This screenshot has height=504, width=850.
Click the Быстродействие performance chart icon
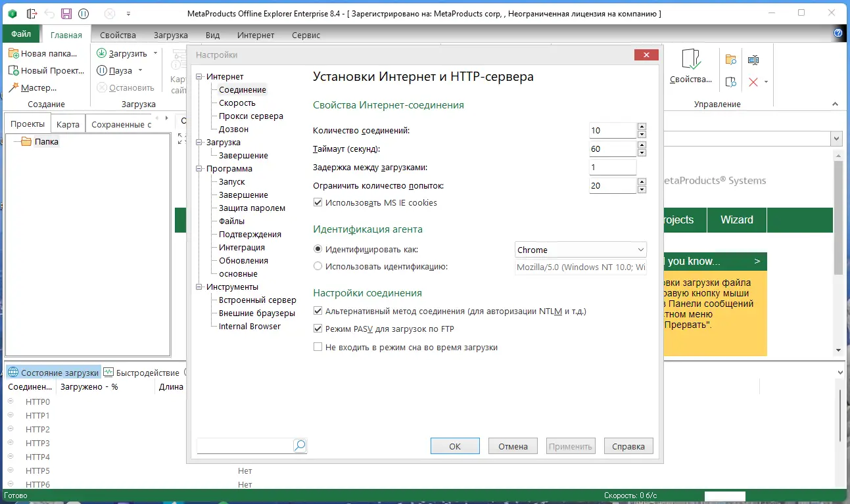[108, 373]
